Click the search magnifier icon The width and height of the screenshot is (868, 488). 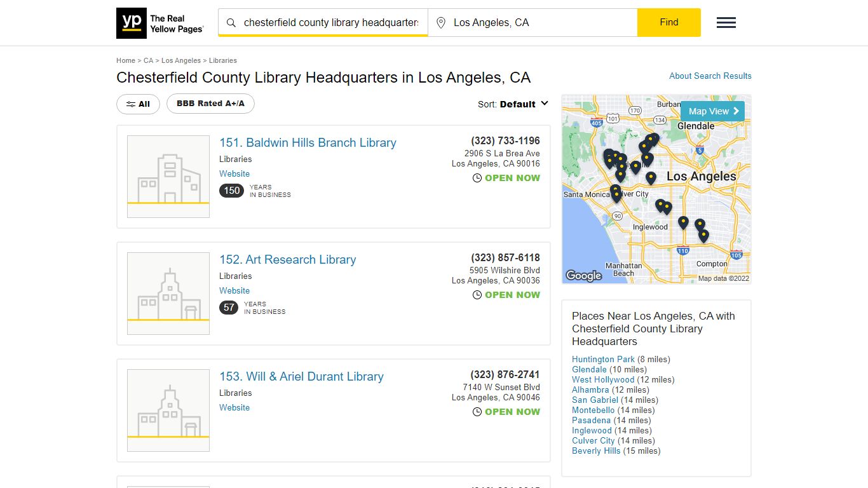[231, 23]
